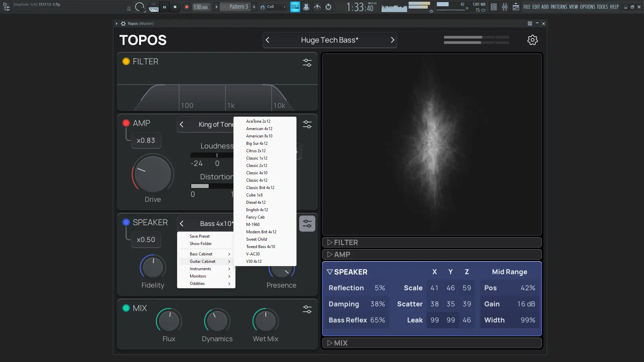Viewport: 644px width, 362px height.
Task: Open the mixer window icon
Action: [x=504, y=7]
